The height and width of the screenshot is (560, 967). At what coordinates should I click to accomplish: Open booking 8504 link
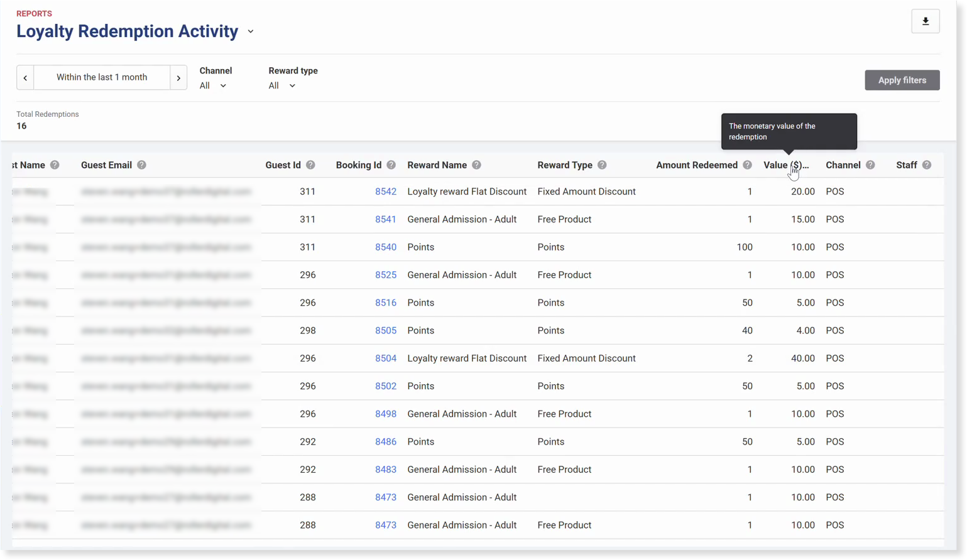tap(386, 358)
